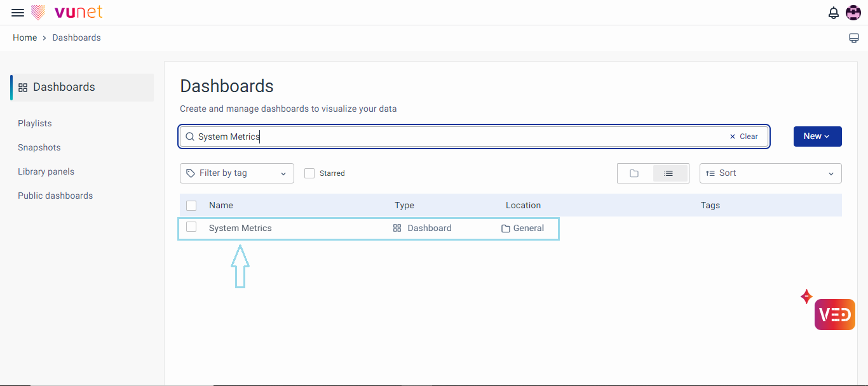Image resolution: width=868 pixels, height=386 pixels.
Task: Click the dashboard search input field
Action: (458, 136)
